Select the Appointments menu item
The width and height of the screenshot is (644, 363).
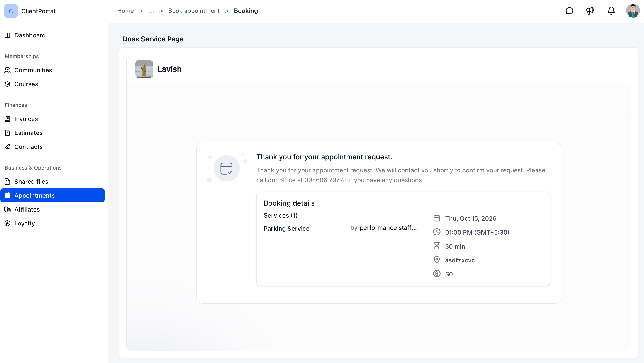click(x=53, y=195)
